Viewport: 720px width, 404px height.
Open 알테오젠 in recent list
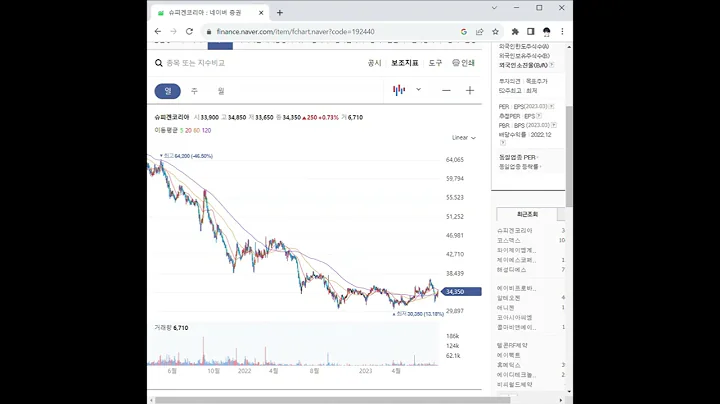click(x=508, y=298)
